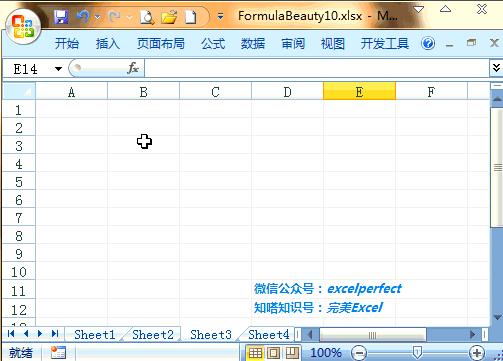The height and width of the screenshot is (361, 503).
Task: Undo the last action
Action: [x=83, y=16]
